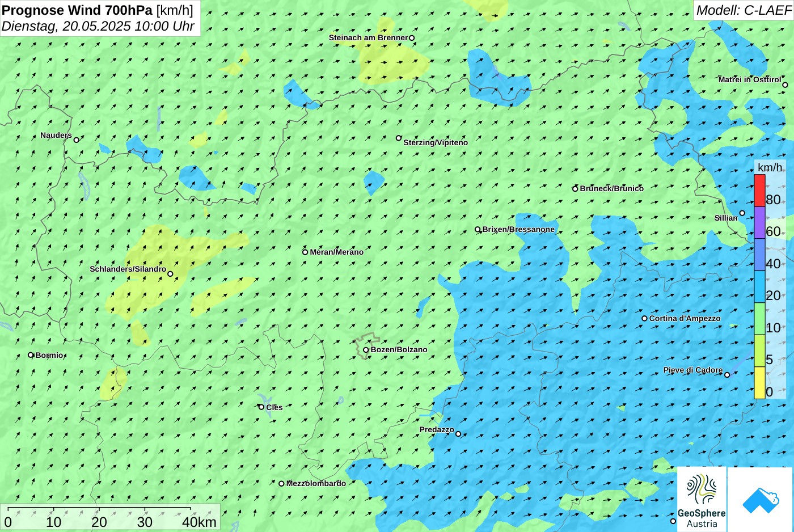794x532 pixels.
Task: Select the Predazzo location marker
Action: (x=458, y=434)
